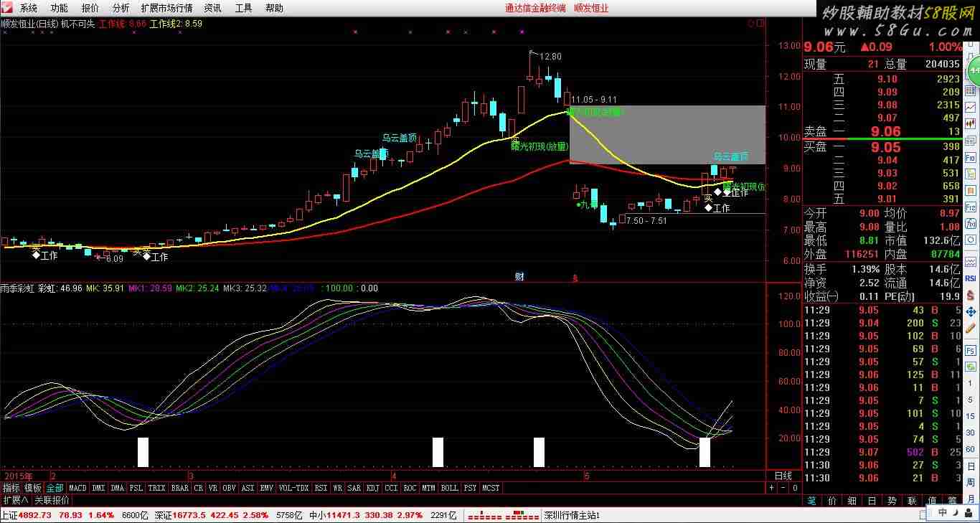Switch to the EMV indicator
Screen dimensions: 980x523
(x=267, y=488)
